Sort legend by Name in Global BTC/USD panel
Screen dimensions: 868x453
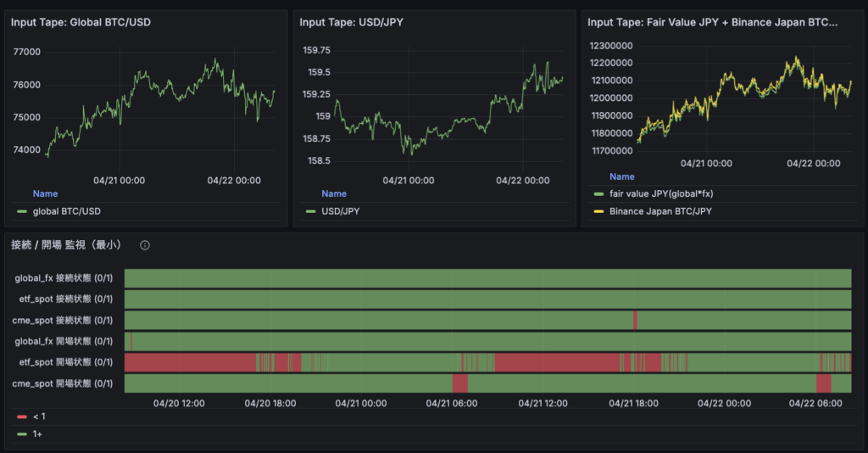[45, 193]
